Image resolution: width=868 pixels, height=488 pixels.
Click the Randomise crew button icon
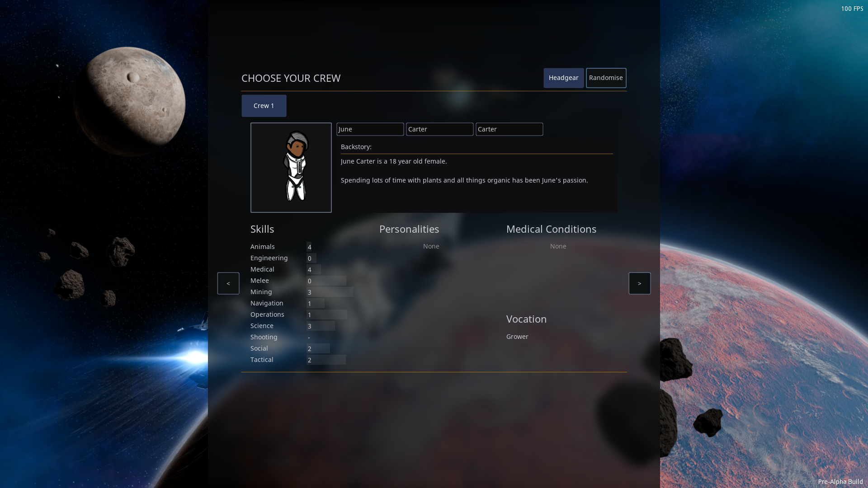pyautogui.click(x=606, y=77)
